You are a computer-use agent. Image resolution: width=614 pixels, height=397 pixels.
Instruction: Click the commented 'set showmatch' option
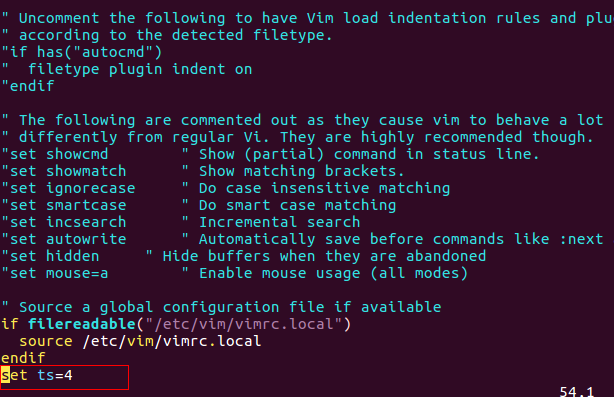[64, 171]
